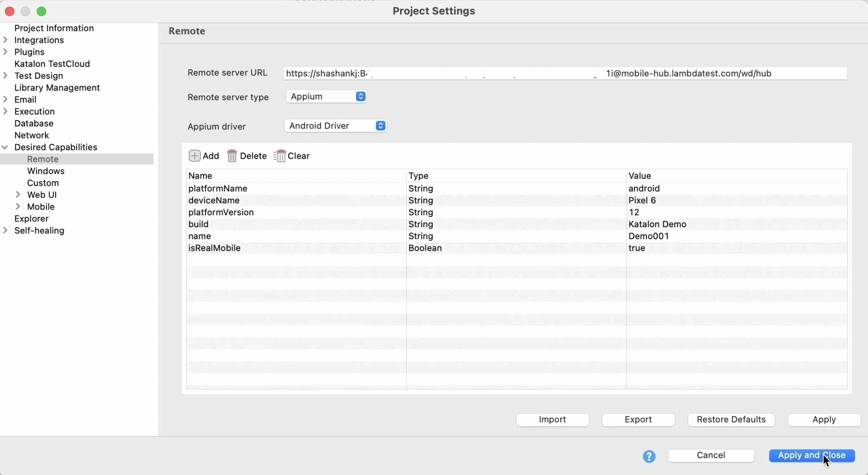Collapse the Desired Capabilities node
Screen dimensions: 868x475
coord(5,147)
